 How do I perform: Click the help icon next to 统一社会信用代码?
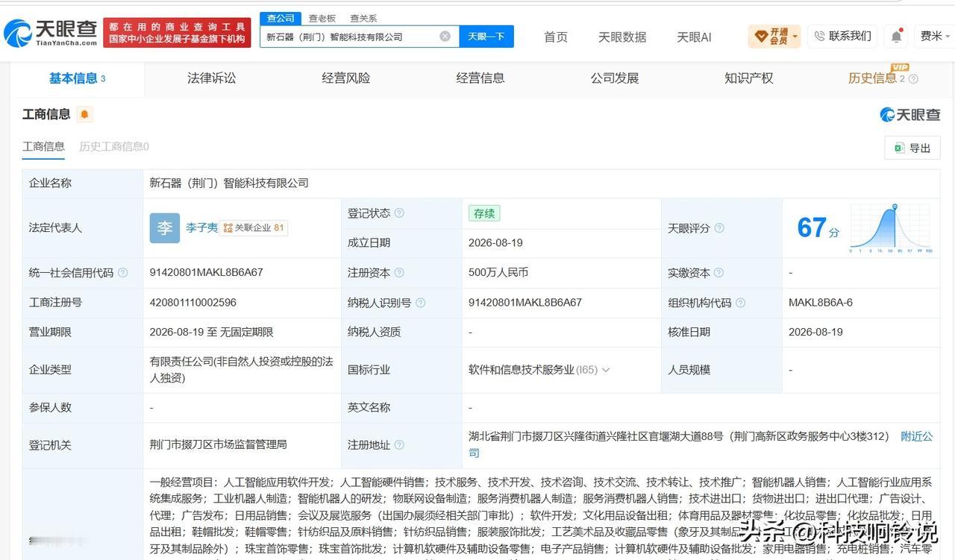pos(123,273)
